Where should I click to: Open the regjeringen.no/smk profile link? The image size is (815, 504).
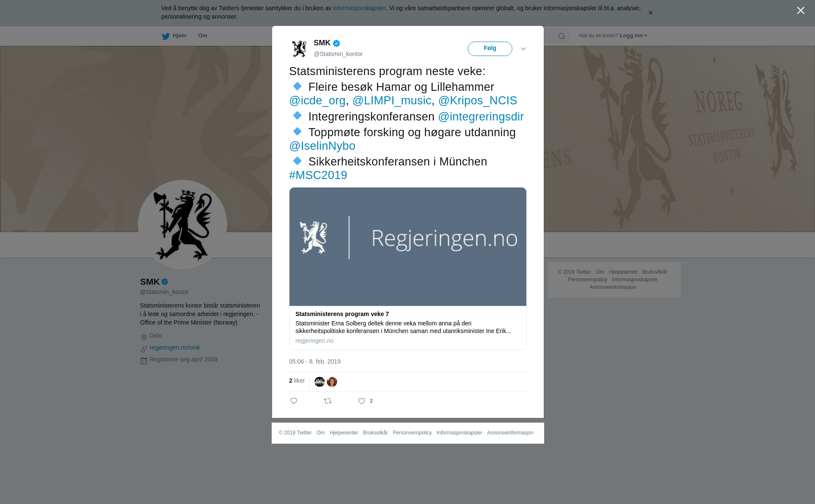pyautogui.click(x=174, y=347)
